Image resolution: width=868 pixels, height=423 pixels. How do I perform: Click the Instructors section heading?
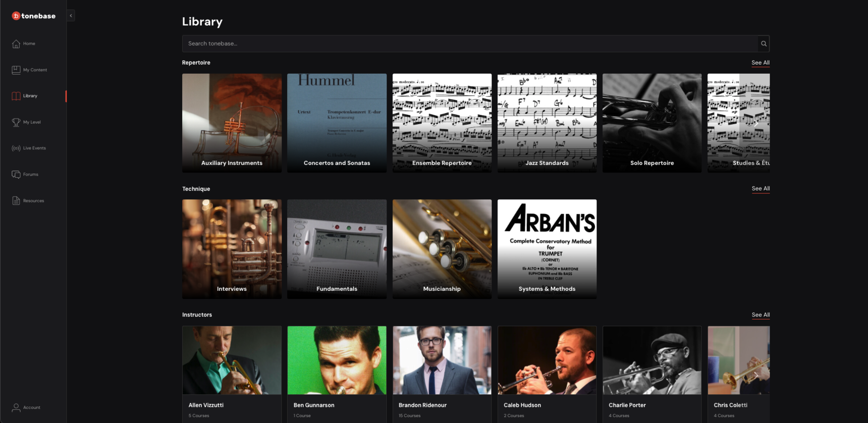click(197, 315)
